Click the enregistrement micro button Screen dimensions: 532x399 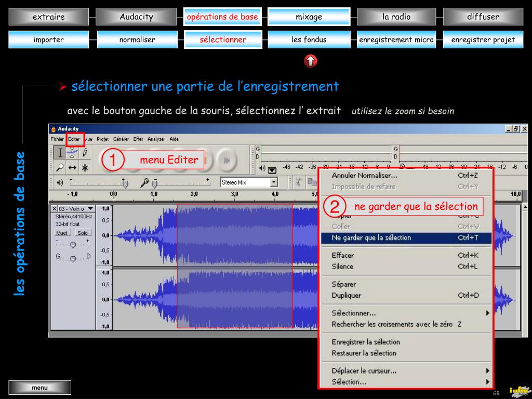[x=396, y=39]
